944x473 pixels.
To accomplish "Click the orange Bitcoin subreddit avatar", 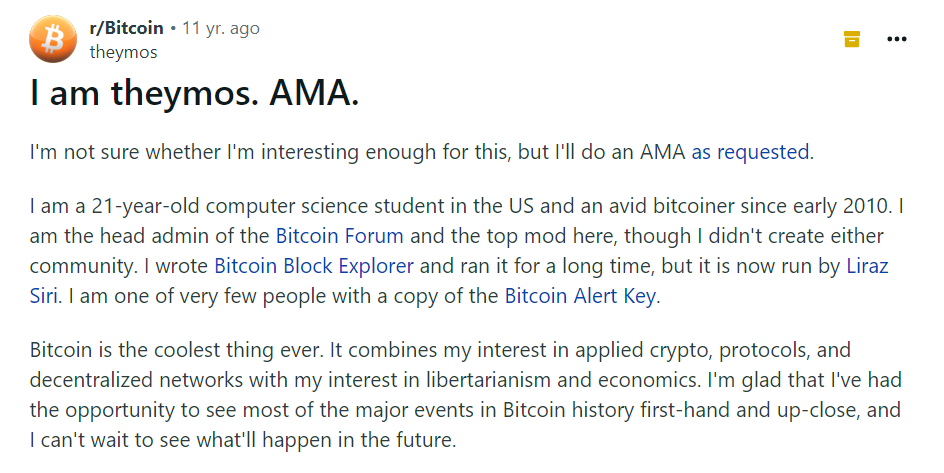I will pos(53,39).
